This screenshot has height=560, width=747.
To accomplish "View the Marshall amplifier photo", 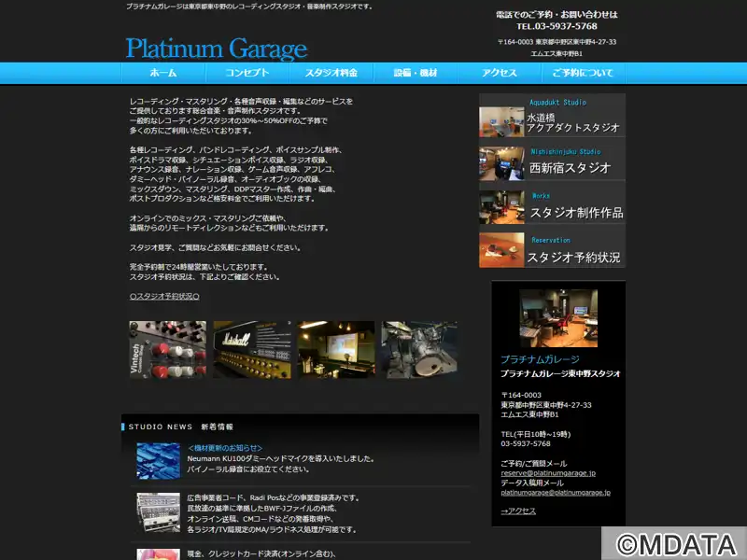I will tap(252, 349).
